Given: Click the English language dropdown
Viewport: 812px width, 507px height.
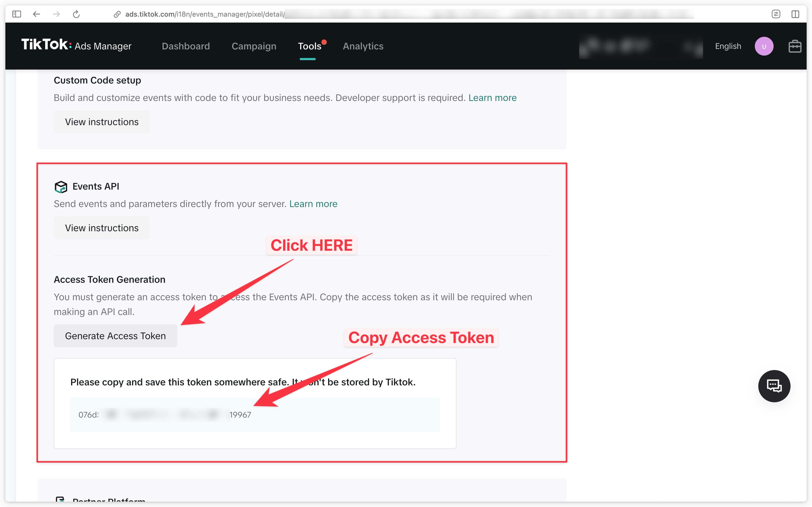Looking at the screenshot, I should click(728, 46).
